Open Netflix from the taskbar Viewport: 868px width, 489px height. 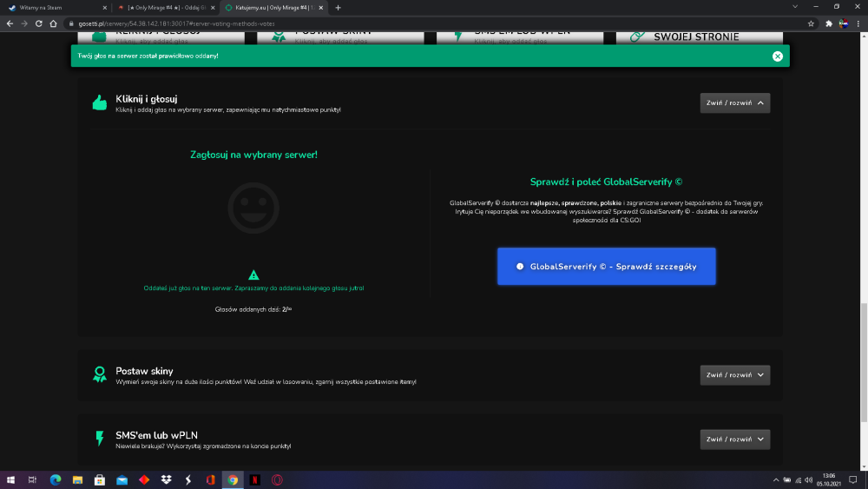(x=254, y=480)
